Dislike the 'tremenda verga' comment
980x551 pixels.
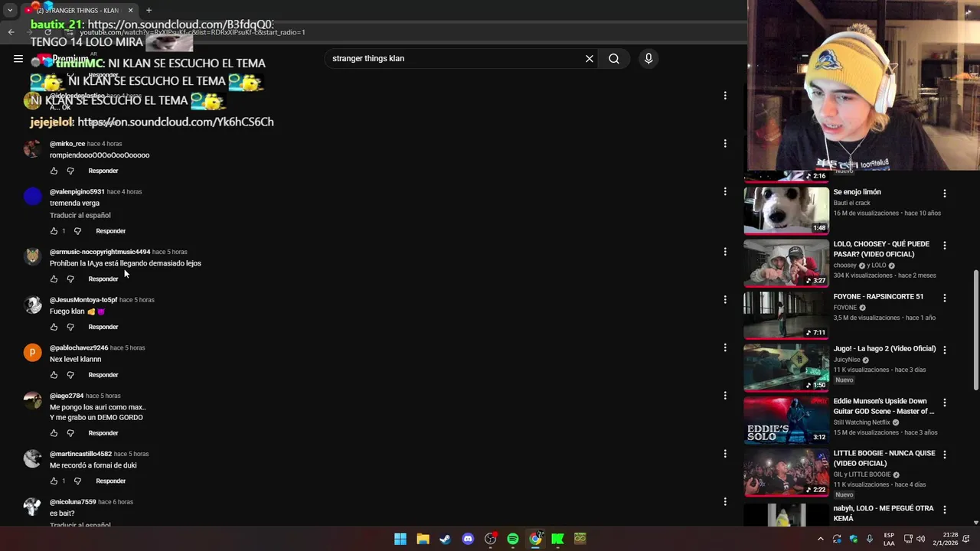pyautogui.click(x=77, y=231)
